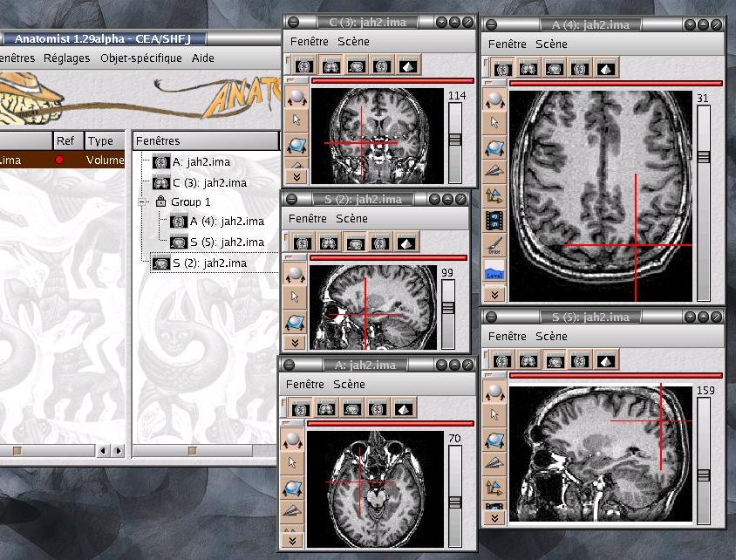Open the Réglages menu
This screenshot has width=736, height=560.
point(66,58)
